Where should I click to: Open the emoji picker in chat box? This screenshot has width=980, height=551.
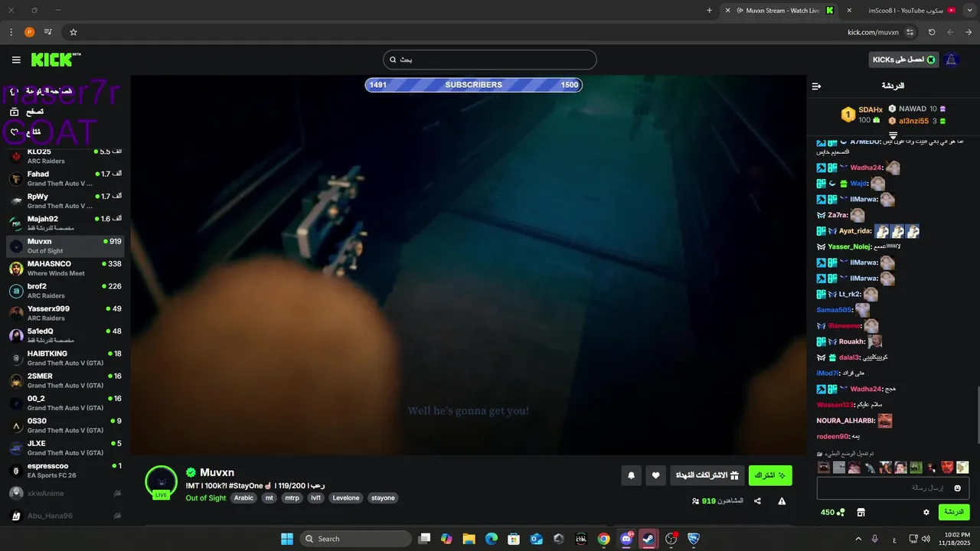click(x=957, y=488)
